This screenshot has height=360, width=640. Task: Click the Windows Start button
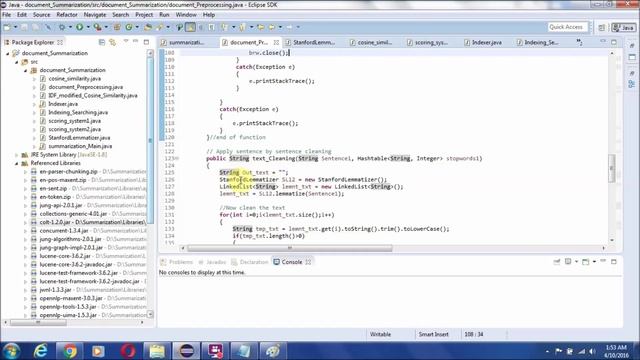(x=11, y=351)
